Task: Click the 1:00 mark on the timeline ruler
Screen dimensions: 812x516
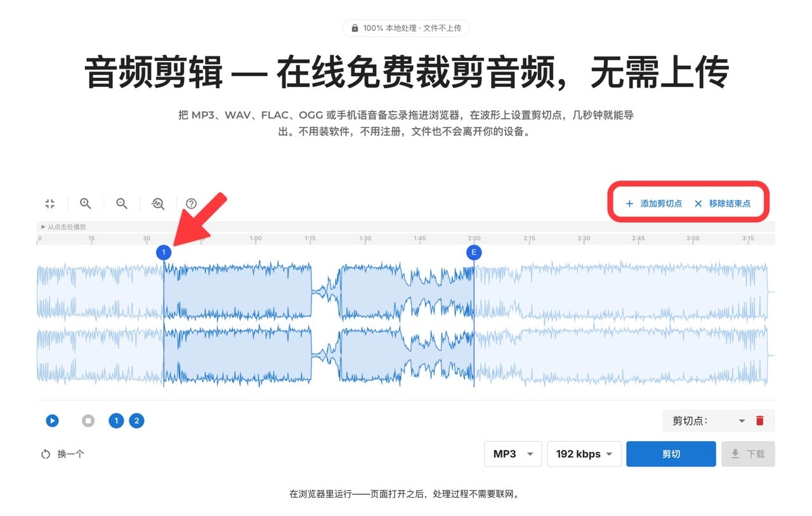Action: tap(256, 238)
